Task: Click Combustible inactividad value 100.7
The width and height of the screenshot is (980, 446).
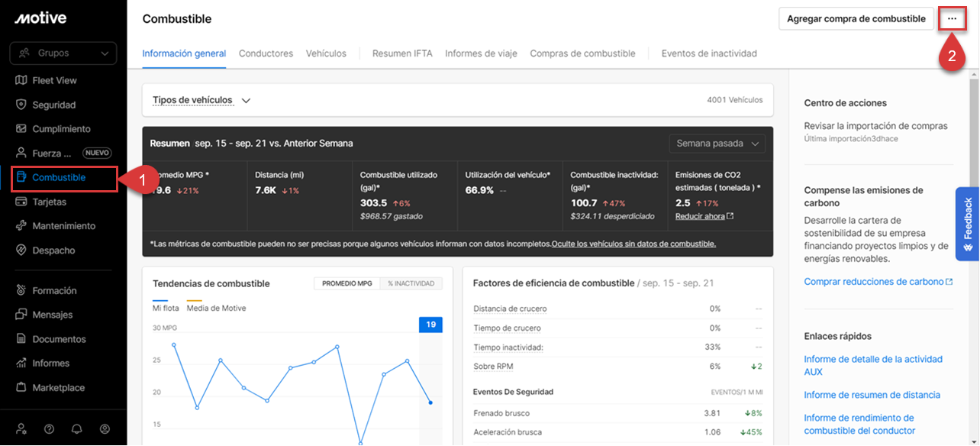Action: point(584,203)
